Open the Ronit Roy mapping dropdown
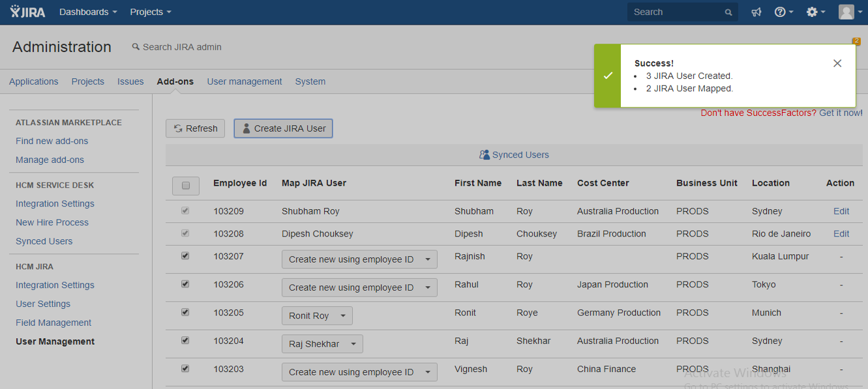The height and width of the screenshot is (389, 868). pos(317,315)
